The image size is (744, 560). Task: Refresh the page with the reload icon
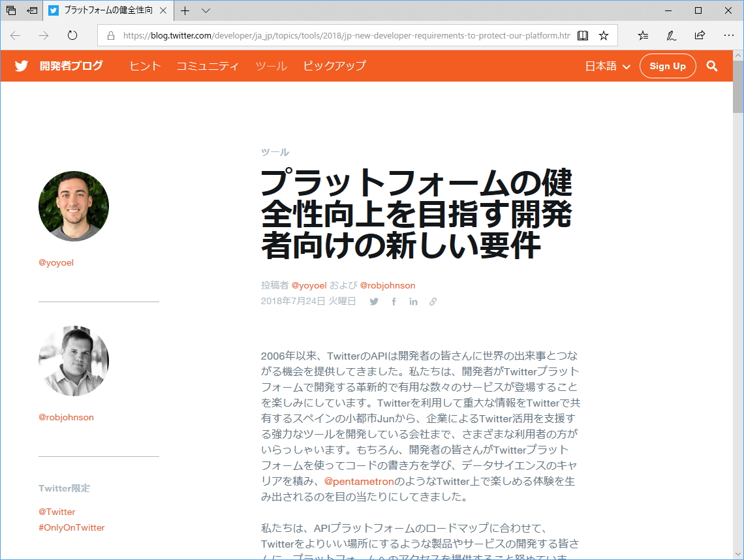tap(72, 36)
